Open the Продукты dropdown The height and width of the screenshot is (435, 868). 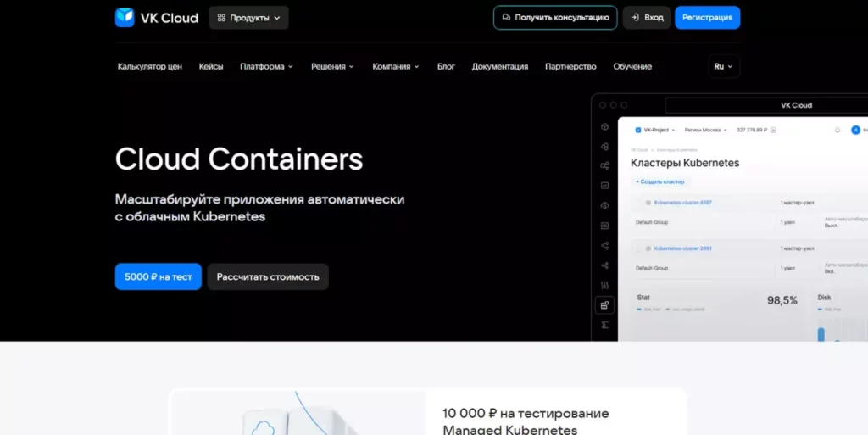point(248,18)
